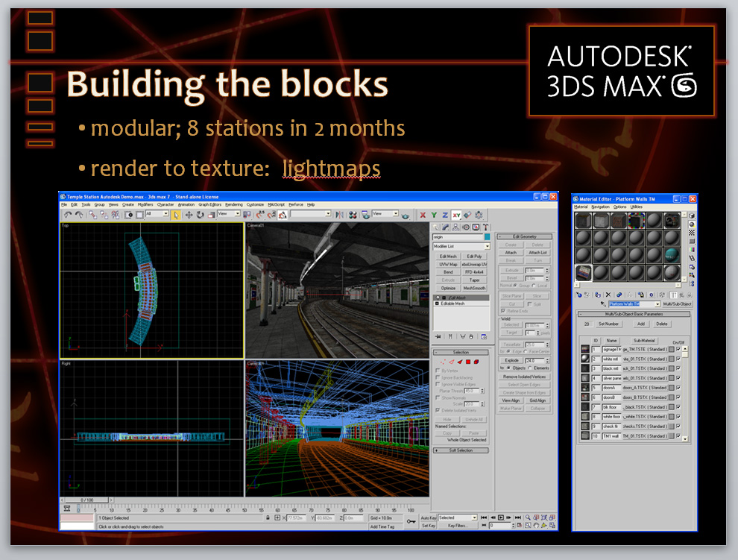Toggle Delete Isolated Verts checkbox
The height and width of the screenshot is (560, 738).
[438, 410]
